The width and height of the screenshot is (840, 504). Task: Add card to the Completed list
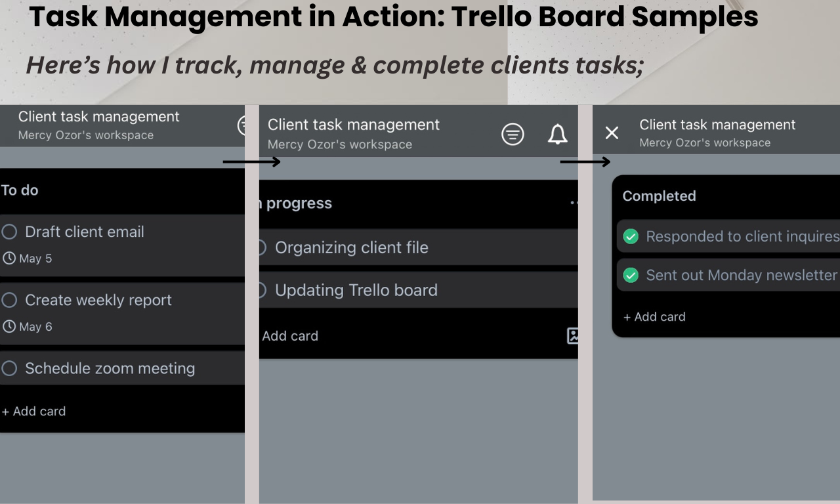coord(654,317)
